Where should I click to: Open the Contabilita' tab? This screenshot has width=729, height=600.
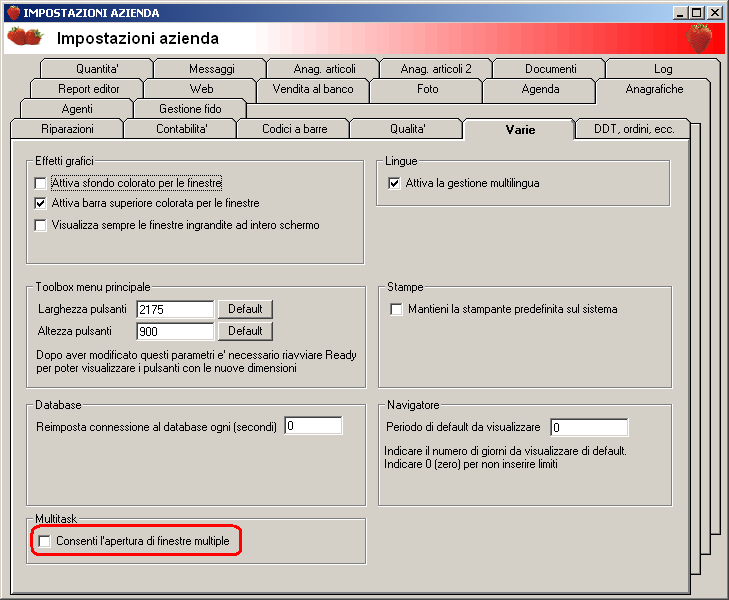click(181, 129)
